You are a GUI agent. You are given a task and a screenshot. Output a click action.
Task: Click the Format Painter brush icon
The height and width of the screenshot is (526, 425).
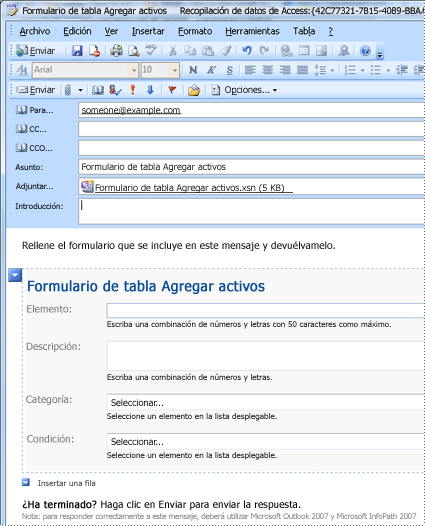[226, 51]
